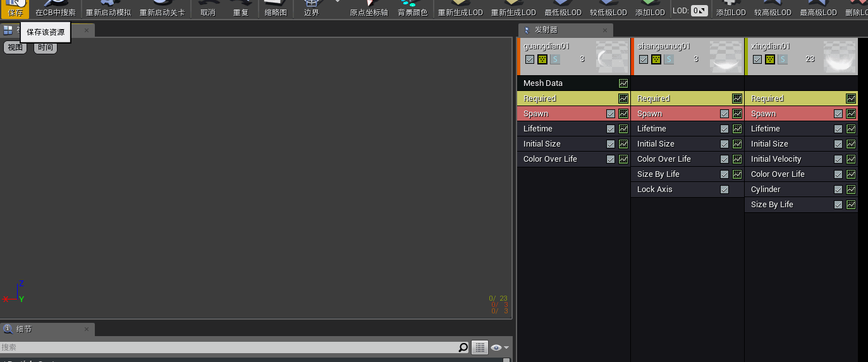Uncheck shangaunug01 Initial Size checkbox
Viewport: 868px width, 362px height.
(x=724, y=144)
